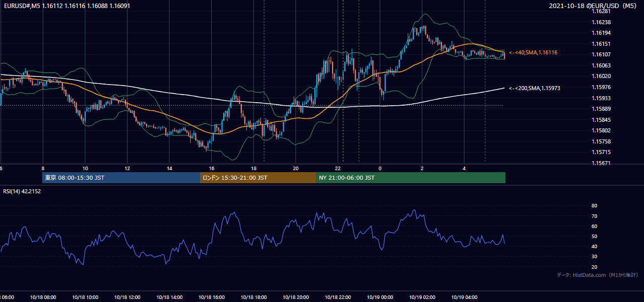Click the HistData.com data source credit

click(x=598, y=275)
